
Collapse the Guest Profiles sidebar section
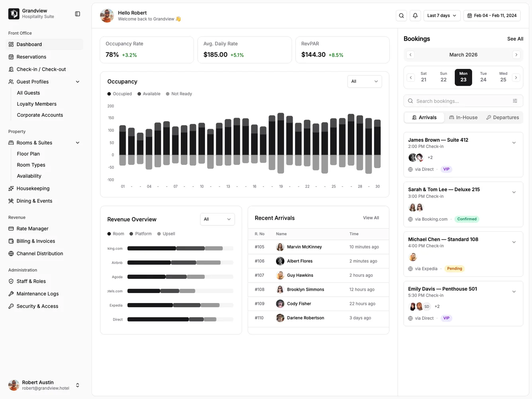pos(78,81)
